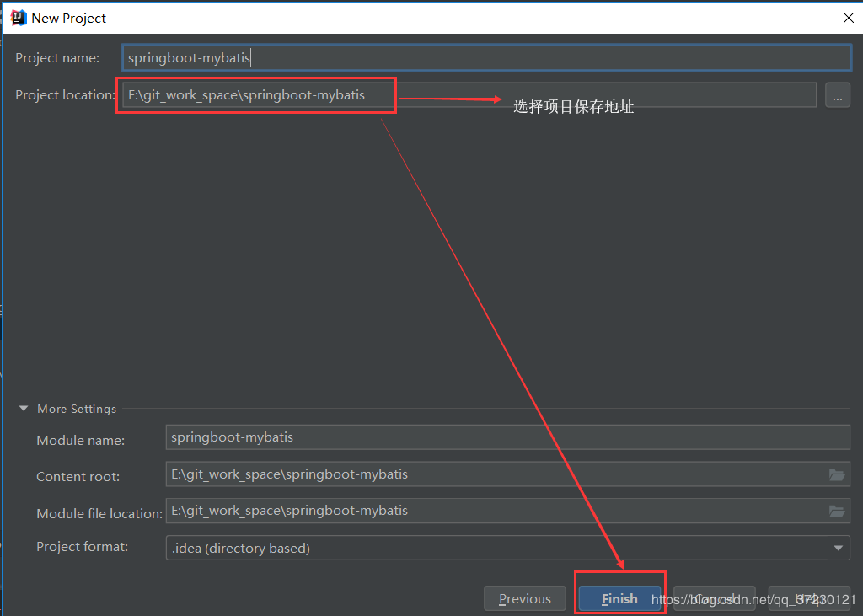This screenshot has width=863, height=616.
Task: Click the Project location path field
Action: [469, 94]
